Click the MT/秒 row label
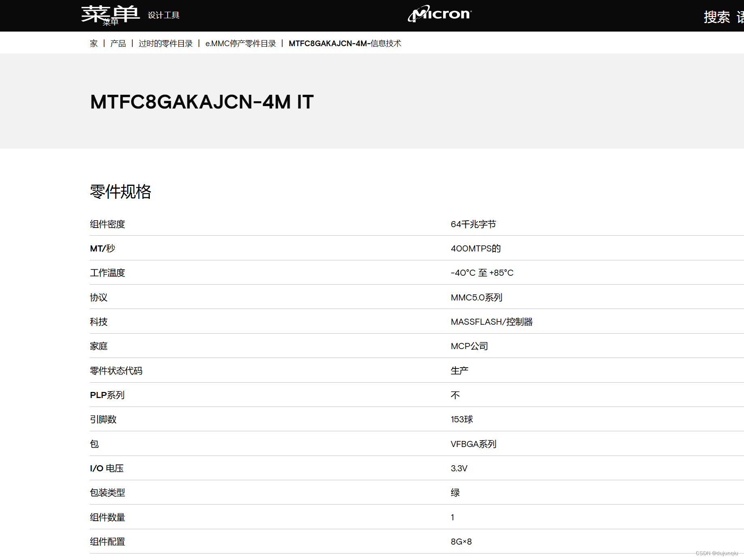This screenshot has width=744, height=560. pos(102,248)
